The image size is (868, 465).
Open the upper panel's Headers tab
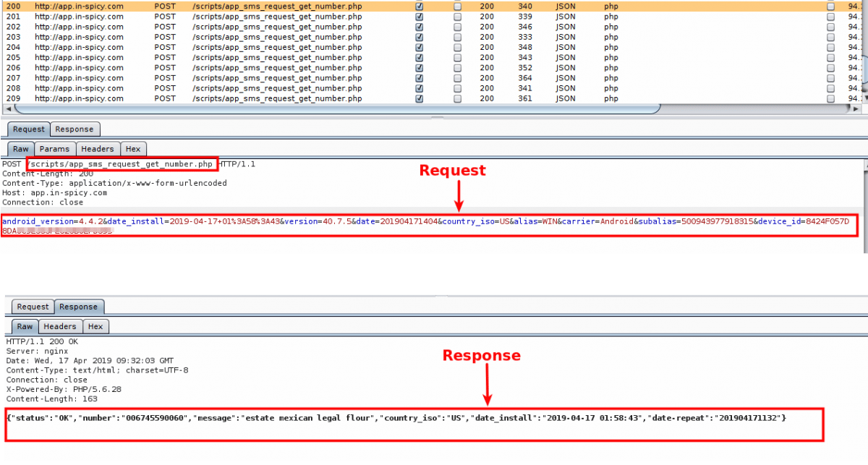coord(97,149)
